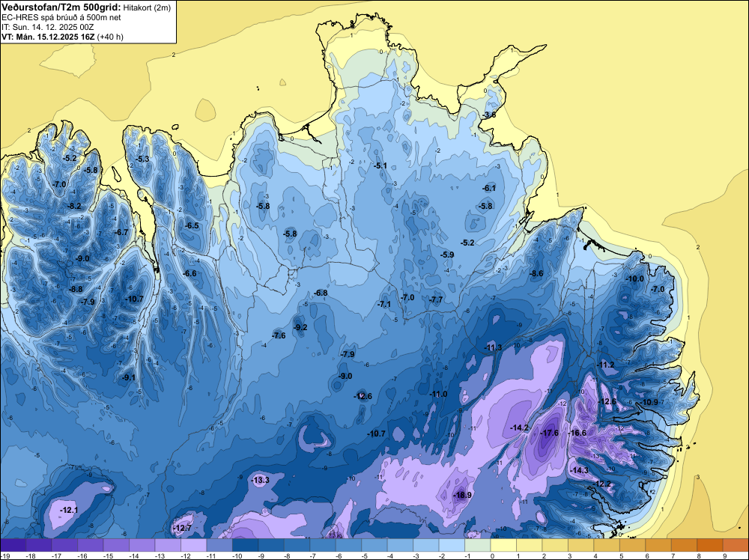Click legend swatch between -19 and -18

13,545
